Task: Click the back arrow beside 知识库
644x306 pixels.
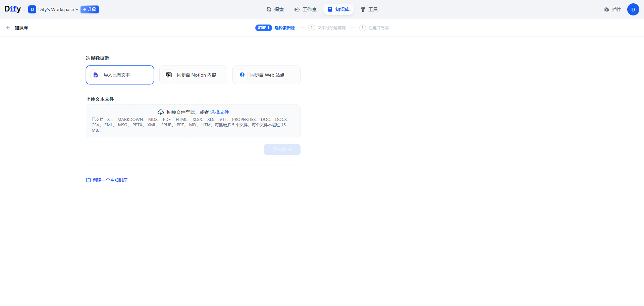Action: pos(8,28)
